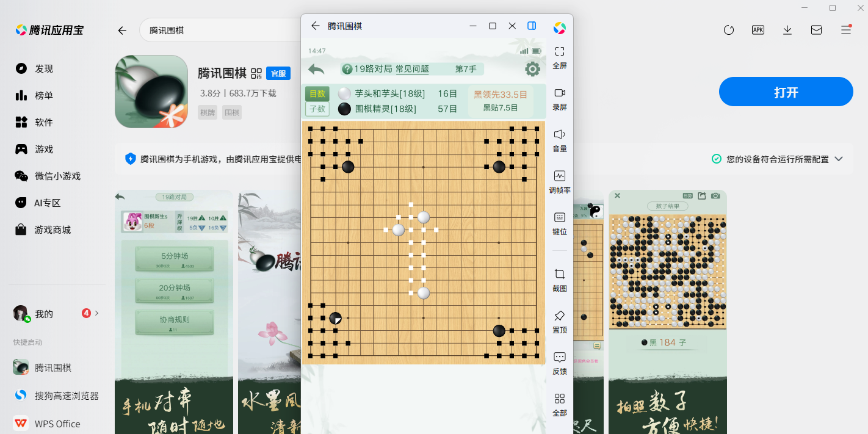Click 音量 in the game side toolbar

tap(560, 140)
